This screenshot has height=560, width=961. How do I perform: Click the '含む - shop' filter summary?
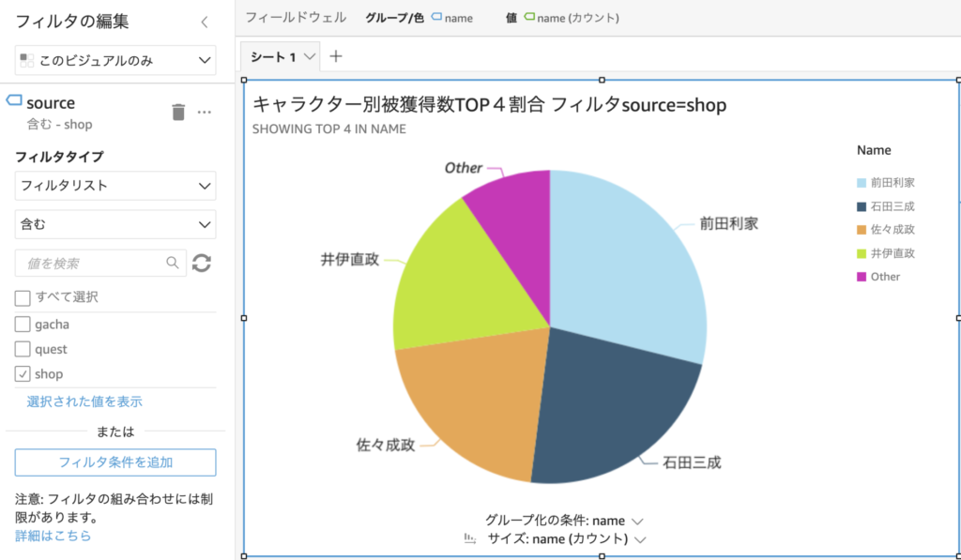point(59,125)
